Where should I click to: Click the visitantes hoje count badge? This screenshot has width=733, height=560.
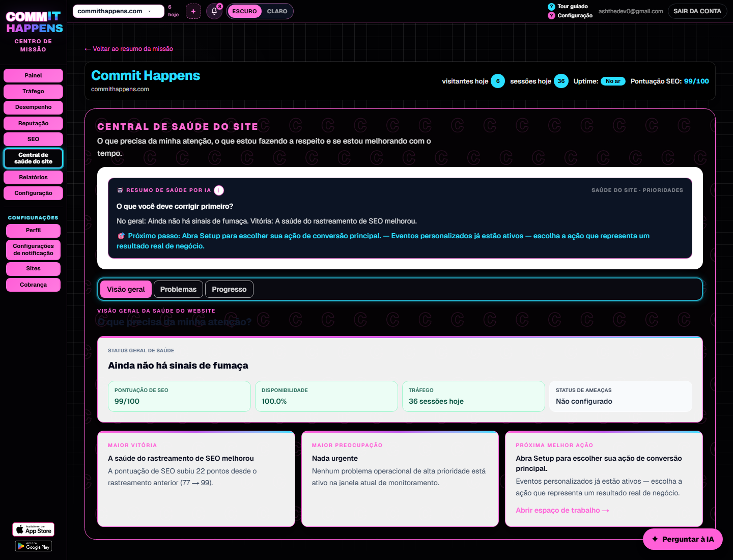point(498,81)
